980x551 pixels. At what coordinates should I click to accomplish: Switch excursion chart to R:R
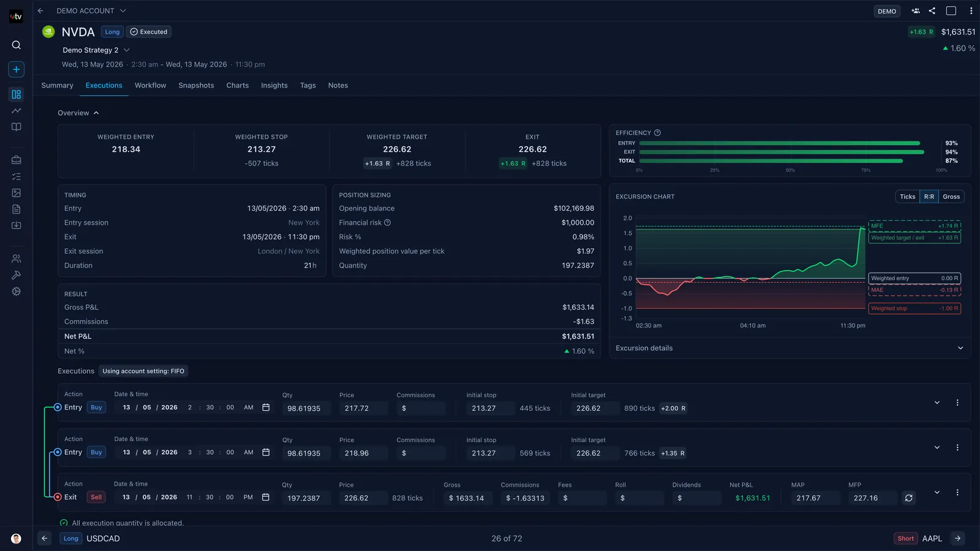pos(929,197)
